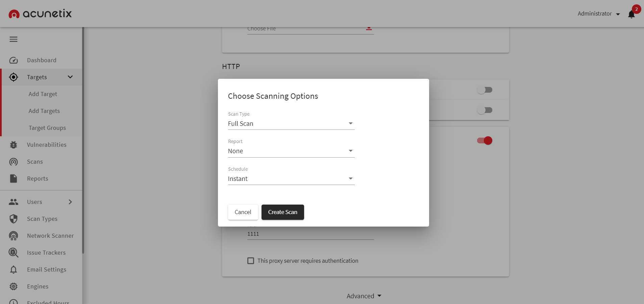Click the Create Scan button
This screenshot has width=644, height=304.
pyautogui.click(x=283, y=212)
